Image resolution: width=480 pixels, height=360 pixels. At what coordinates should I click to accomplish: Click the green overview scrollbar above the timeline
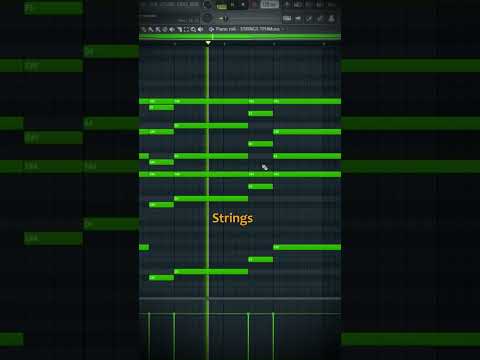(240, 37)
